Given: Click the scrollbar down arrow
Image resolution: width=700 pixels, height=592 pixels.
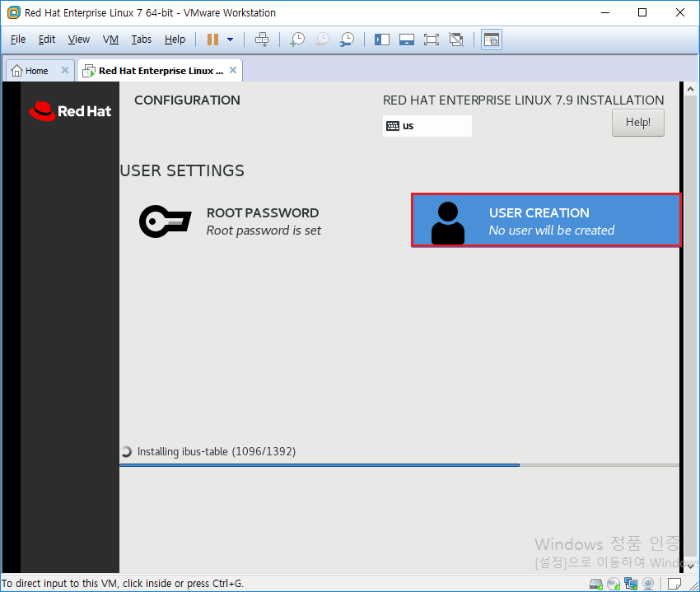Looking at the screenshot, I should (690, 566).
